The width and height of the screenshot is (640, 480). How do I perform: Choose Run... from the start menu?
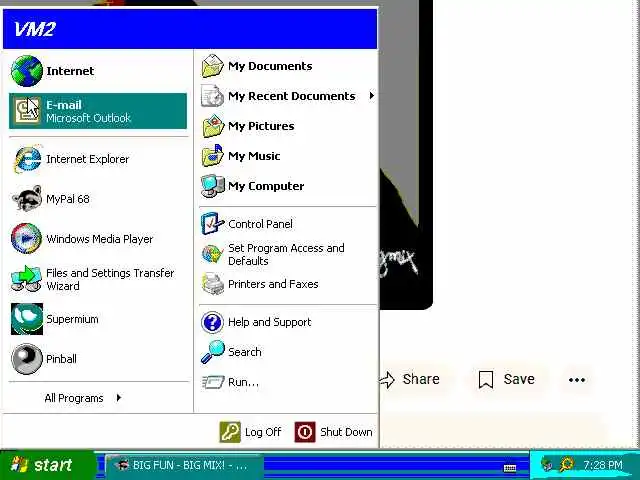point(287,382)
